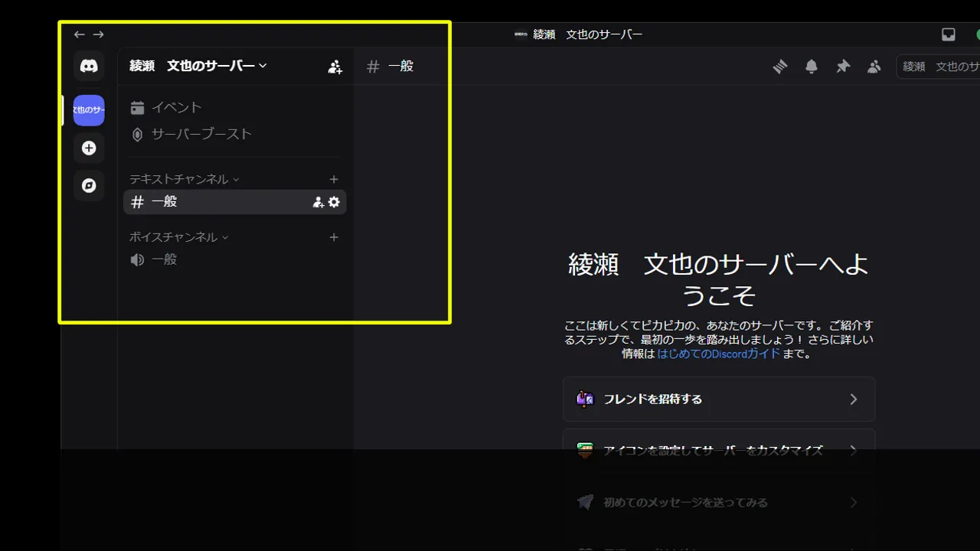Screen dimensions: 980x551
Task: Open the pinned messages pin icon
Action: coord(842,66)
